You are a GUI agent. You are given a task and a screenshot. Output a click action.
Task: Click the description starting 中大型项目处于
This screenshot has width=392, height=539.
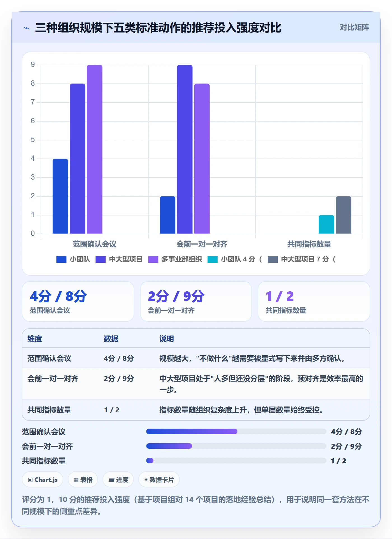tap(261, 384)
